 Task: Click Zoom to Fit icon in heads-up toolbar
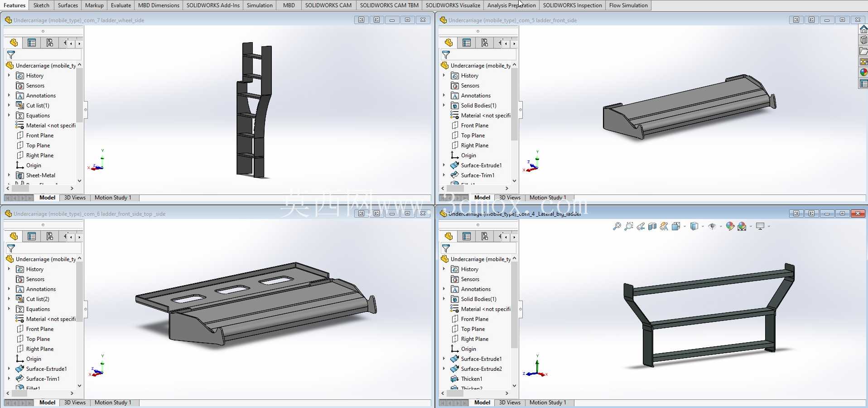coord(617,226)
